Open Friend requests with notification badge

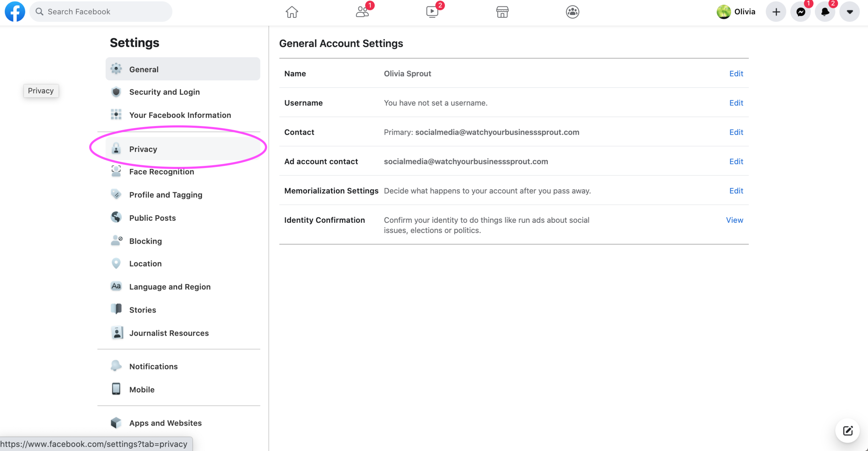click(x=362, y=12)
